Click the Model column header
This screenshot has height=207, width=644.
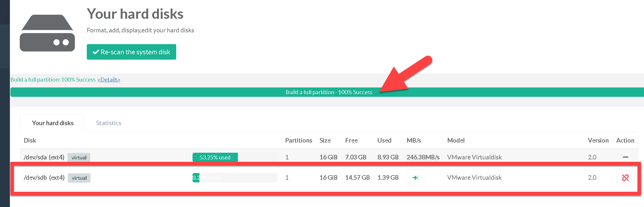coord(456,140)
